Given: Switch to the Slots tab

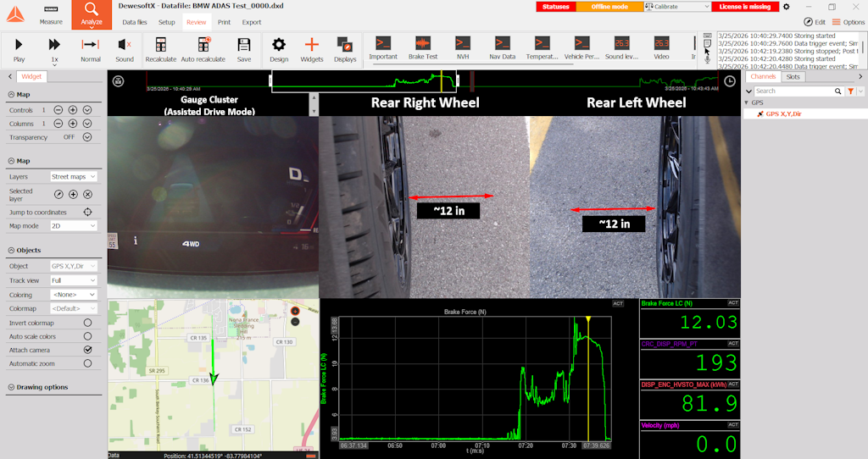Looking at the screenshot, I should 793,77.
